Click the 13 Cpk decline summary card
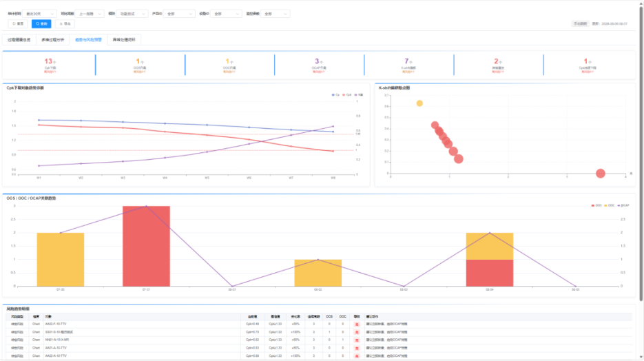This screenshot has width=644, height=361. click(x=50, y=65)
